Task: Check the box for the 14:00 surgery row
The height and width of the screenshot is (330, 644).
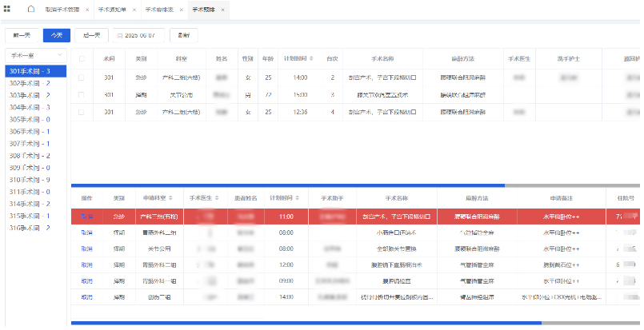Action: pyautogui.click(x=81, y=78)
